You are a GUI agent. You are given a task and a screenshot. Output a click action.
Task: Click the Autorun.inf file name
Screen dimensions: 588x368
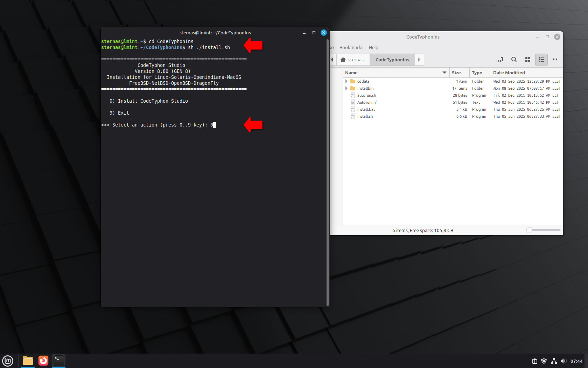click(x=367, y=102)
